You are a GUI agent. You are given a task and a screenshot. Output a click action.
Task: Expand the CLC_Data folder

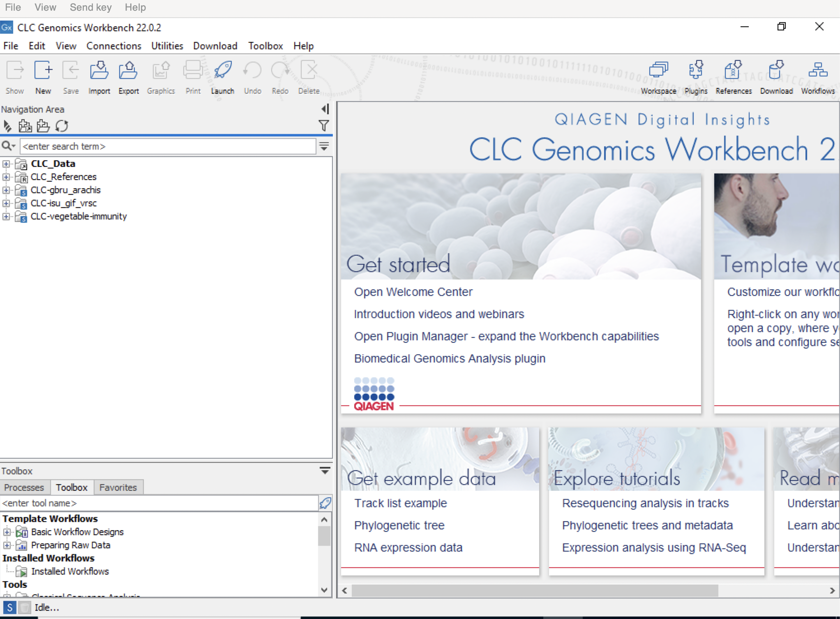(x=6, y=164)
